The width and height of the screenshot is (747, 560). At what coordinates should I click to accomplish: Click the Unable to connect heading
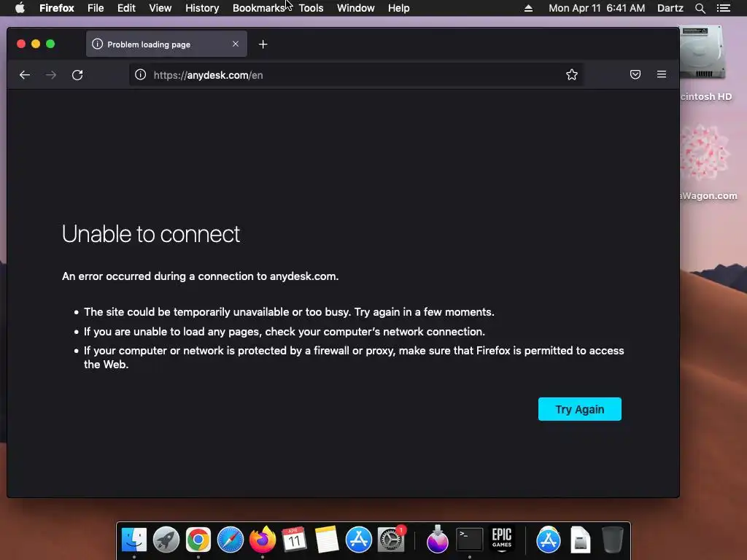[150, 234]
